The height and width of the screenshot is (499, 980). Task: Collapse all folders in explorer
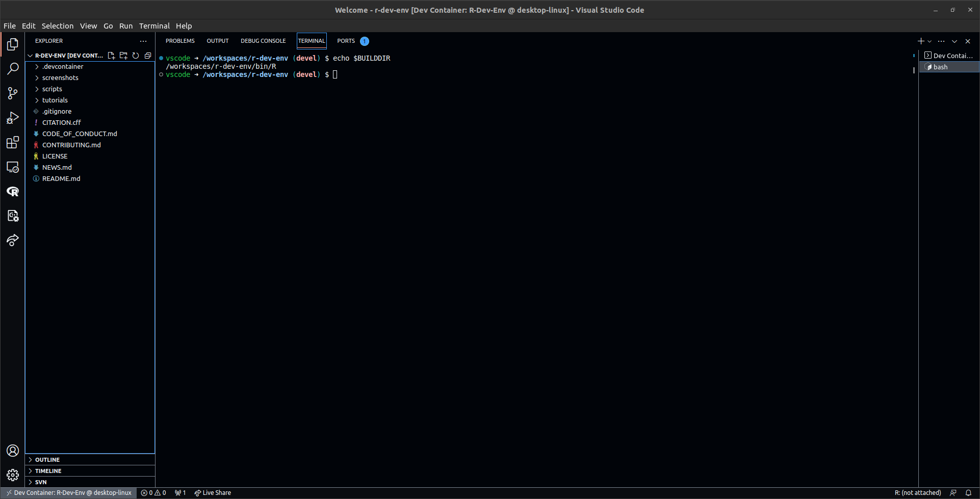pos(148,56)
